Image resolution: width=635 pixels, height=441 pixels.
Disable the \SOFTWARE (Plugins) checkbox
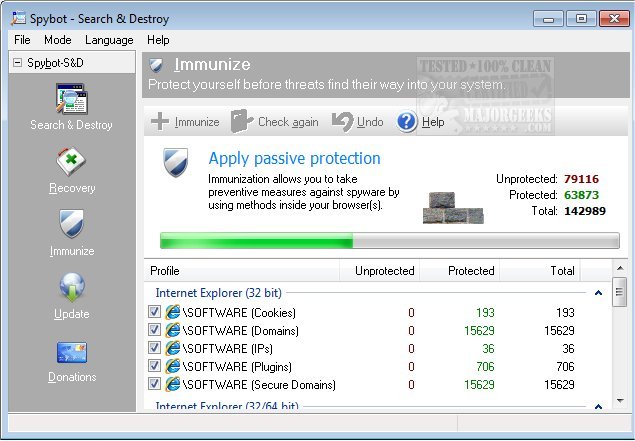(x=154, y=367)
